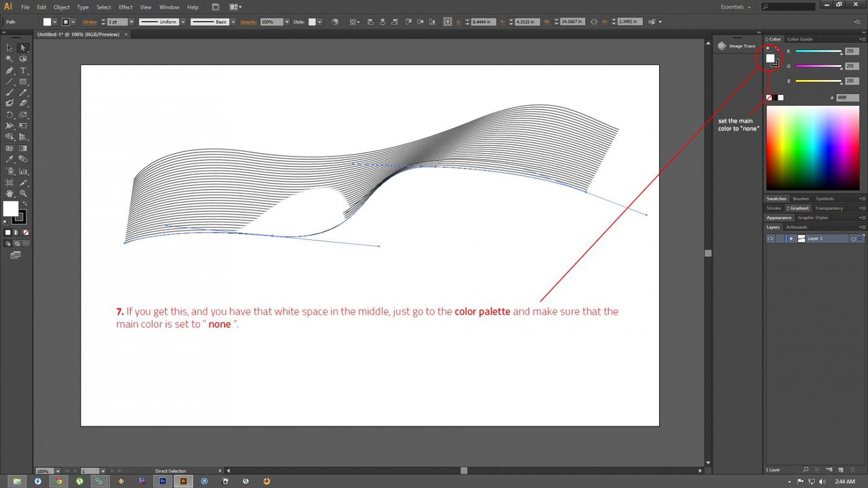Select the Blob Brush tool

coord(9,104)
